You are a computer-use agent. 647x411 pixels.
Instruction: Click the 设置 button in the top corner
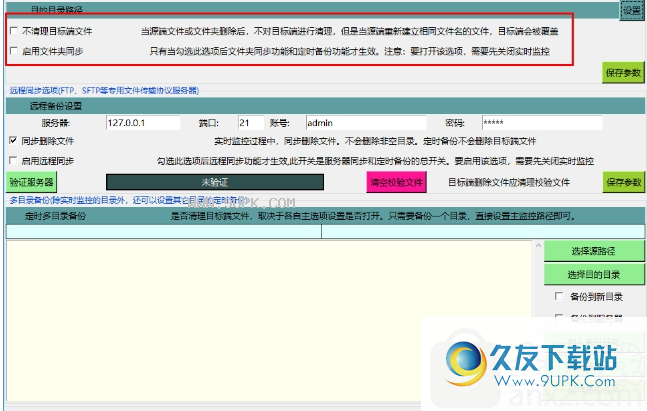(x=632, y=10)
